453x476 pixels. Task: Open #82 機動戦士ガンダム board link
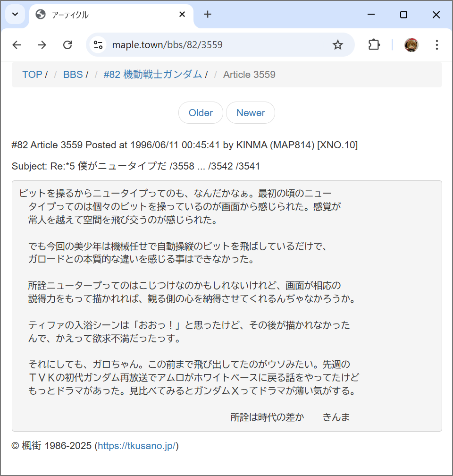click(152, 75)
